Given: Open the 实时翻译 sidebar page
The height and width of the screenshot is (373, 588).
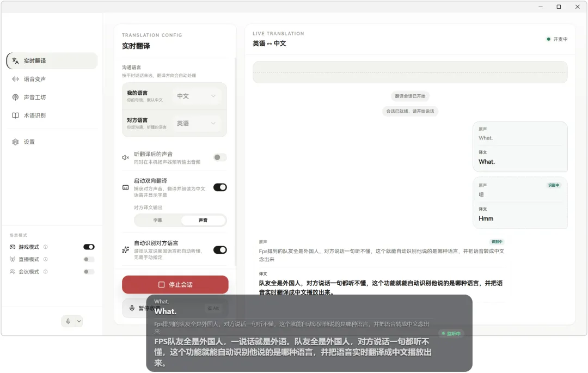Looking at the screenshot, I should point(52,61).
